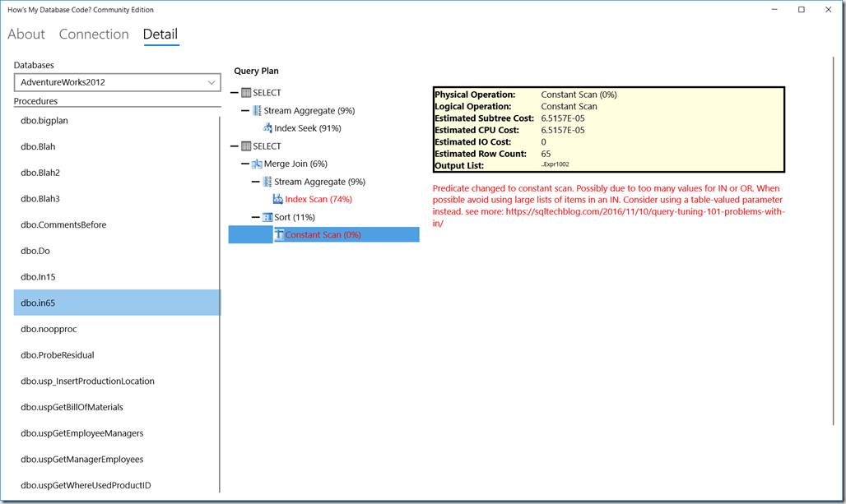Collapse the second SELECT node
846x504 pixels.
point(235,146)
